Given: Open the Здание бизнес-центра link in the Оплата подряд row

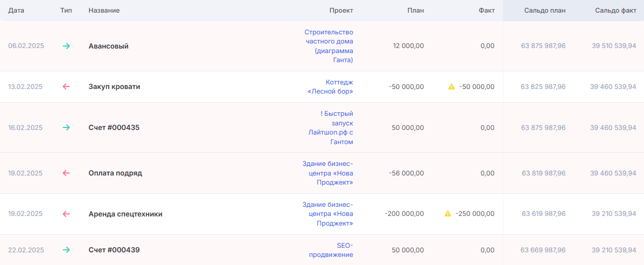Looking at the screenshot, I should 328,173.
